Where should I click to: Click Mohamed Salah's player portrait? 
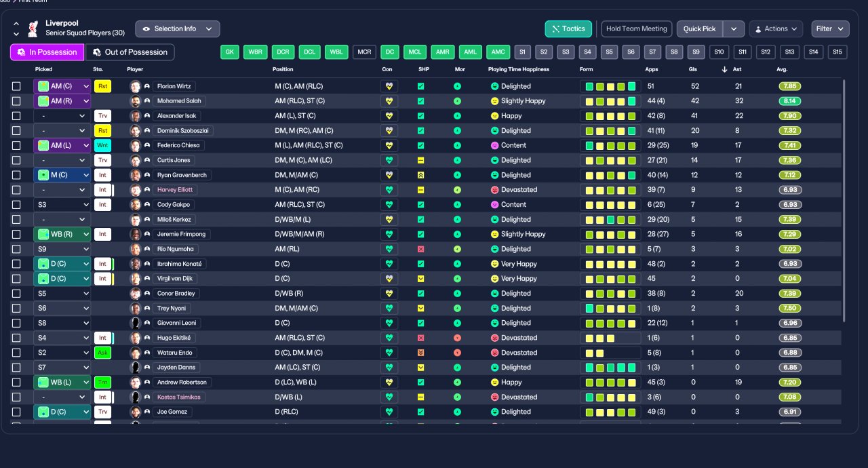click(x=135, y=101)
